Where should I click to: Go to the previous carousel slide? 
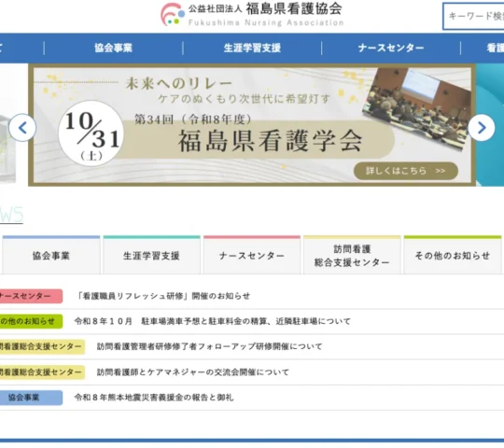click(22, 128)
